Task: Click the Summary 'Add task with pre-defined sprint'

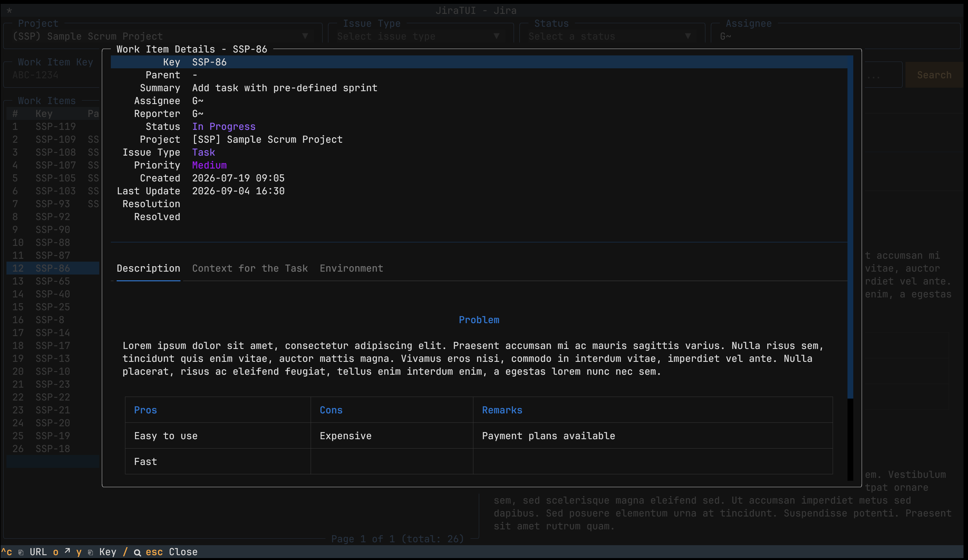Action: coord(285,88)
